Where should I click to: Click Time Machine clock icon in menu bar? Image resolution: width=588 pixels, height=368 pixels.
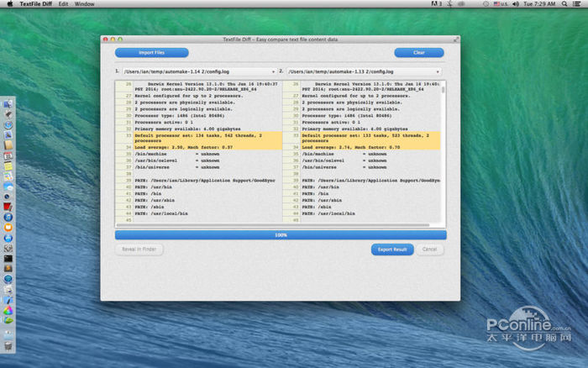click(x=486, y=3)
